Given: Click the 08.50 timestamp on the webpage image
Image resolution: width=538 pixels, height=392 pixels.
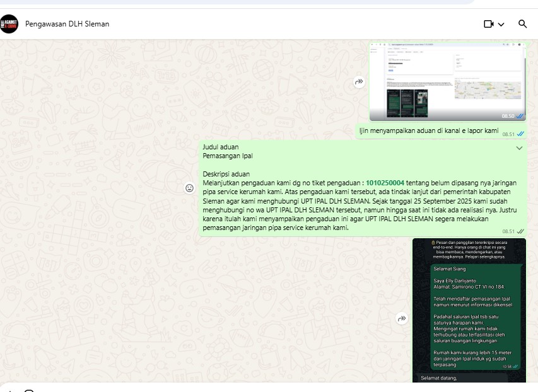Looking at the screenshot, I should point(507,116).
